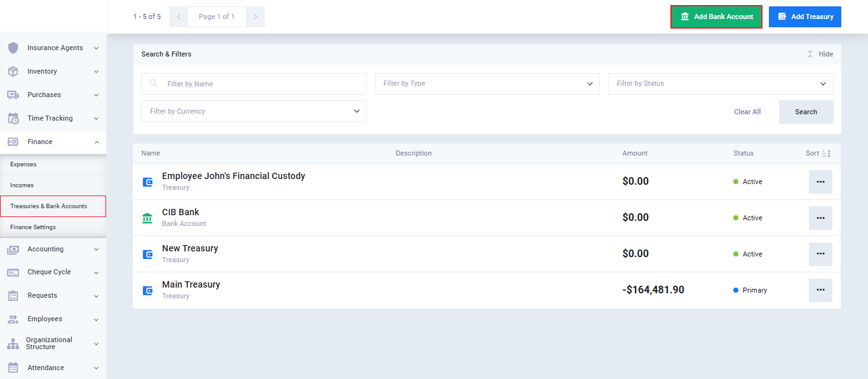Open the Filter by Type dropdown
This screenshot has width=868, height=379.
coord(487,83)
